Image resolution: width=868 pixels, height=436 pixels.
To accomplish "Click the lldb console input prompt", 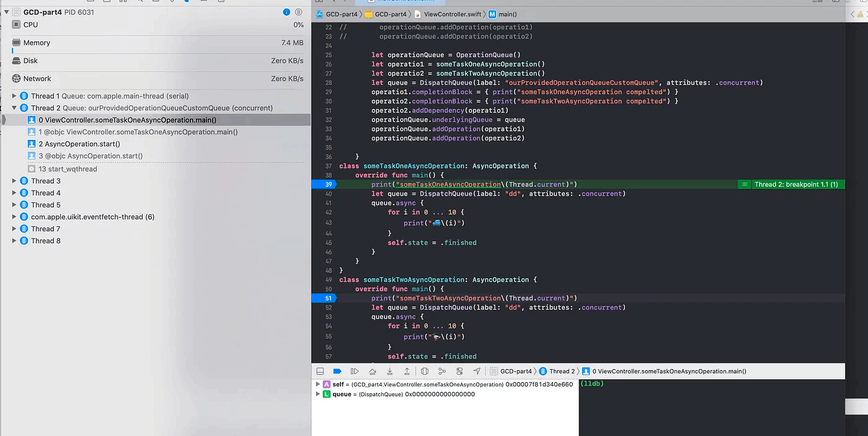I will pos(592,384).
